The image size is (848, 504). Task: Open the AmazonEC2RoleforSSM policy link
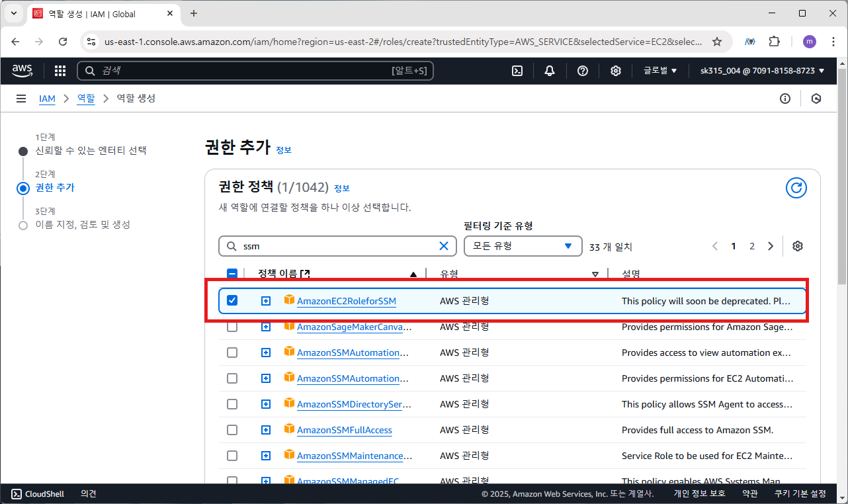(347, 301)
